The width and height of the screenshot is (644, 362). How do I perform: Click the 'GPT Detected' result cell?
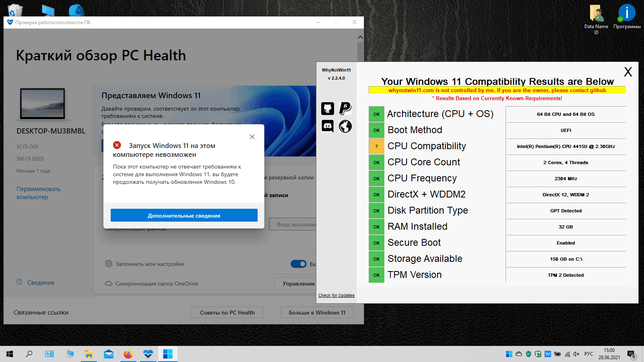566,211
